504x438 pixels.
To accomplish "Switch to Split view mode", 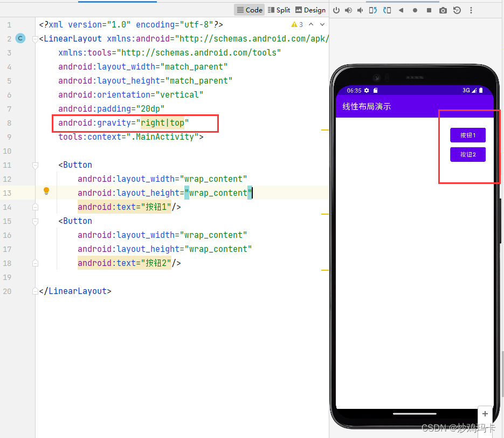I will click(279, 10).
